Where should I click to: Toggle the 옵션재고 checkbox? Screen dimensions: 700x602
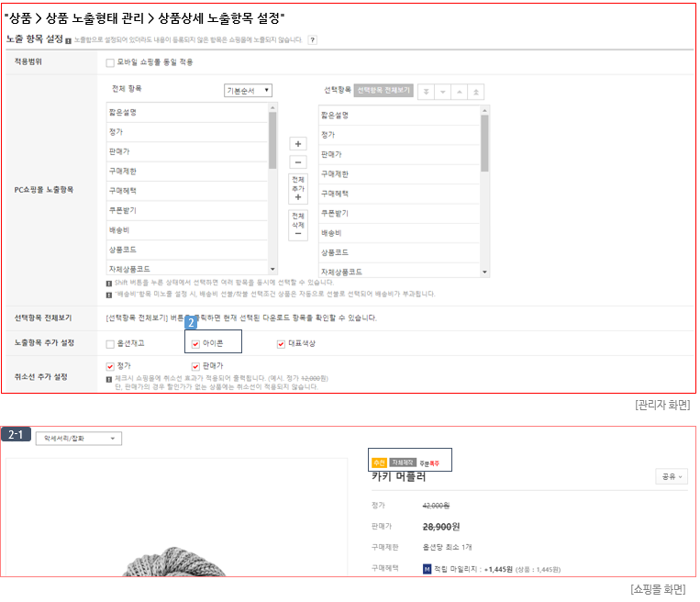(110, 344)
